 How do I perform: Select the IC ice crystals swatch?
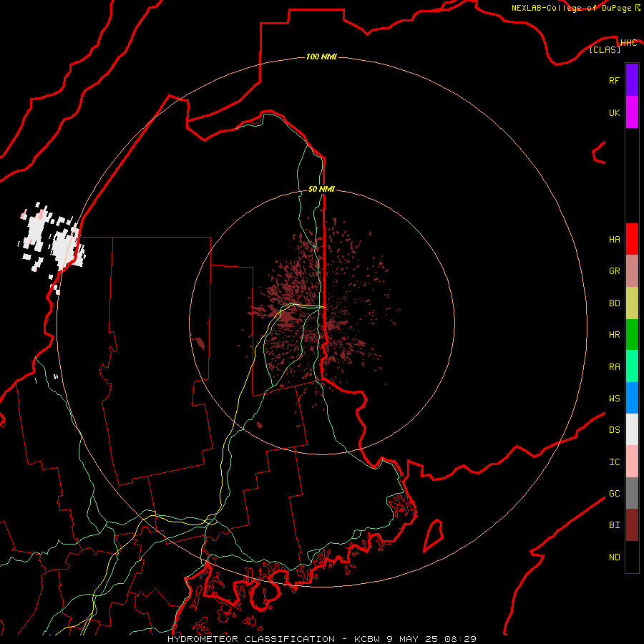point(632,462)
